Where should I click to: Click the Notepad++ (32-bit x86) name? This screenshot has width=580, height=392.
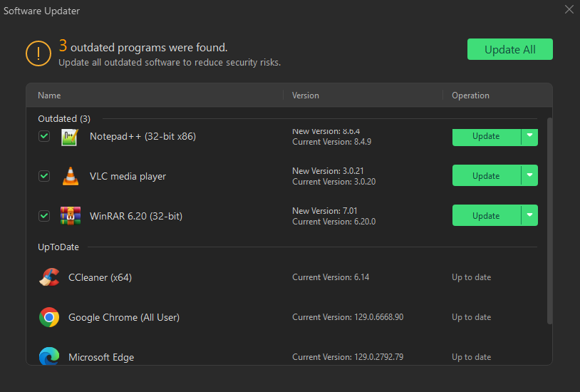click(143, 137)
